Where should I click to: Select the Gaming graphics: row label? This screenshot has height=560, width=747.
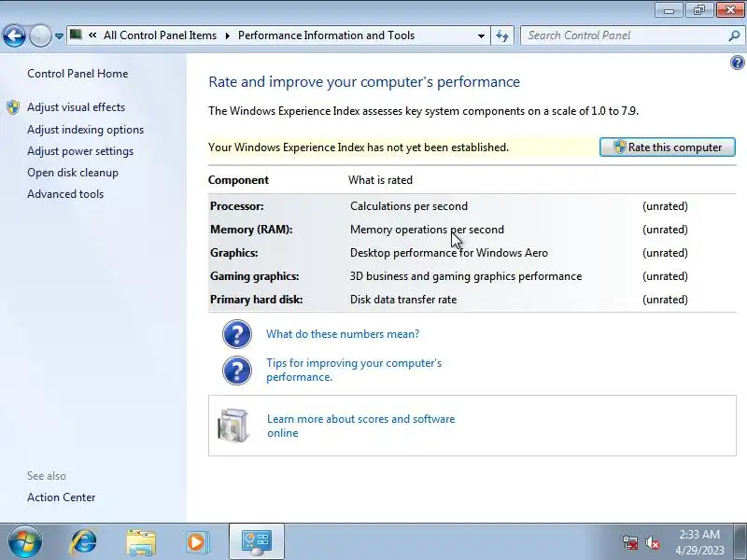pos(255,276)
